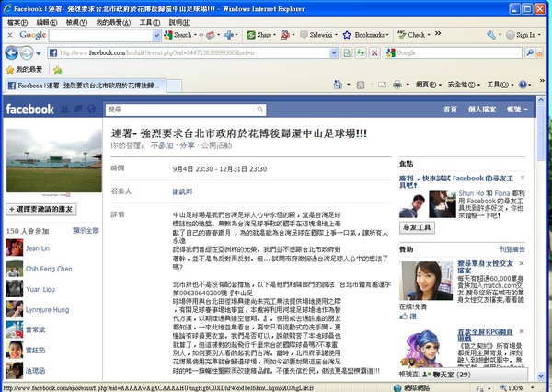Open the 說明(H) menu
The width and height of the screenshot is (552, 392).
179,22
